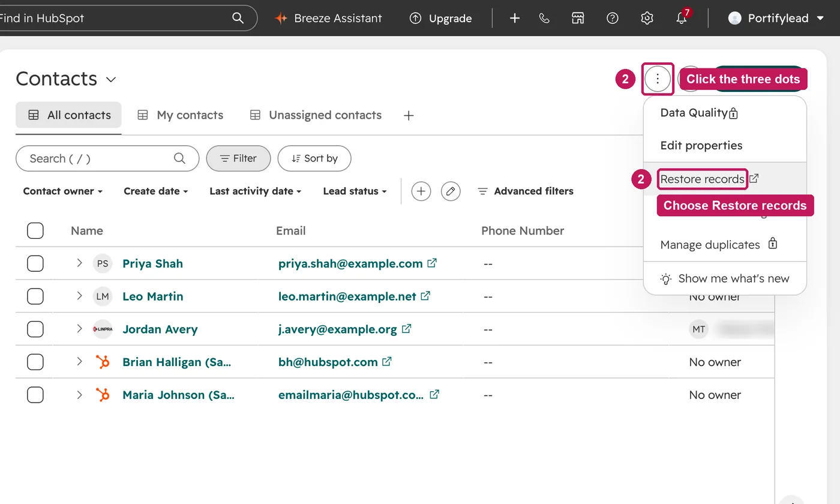Switch to Unassigned contacts tab
Viewport: 840px width, 504px height.
(316, 115)
